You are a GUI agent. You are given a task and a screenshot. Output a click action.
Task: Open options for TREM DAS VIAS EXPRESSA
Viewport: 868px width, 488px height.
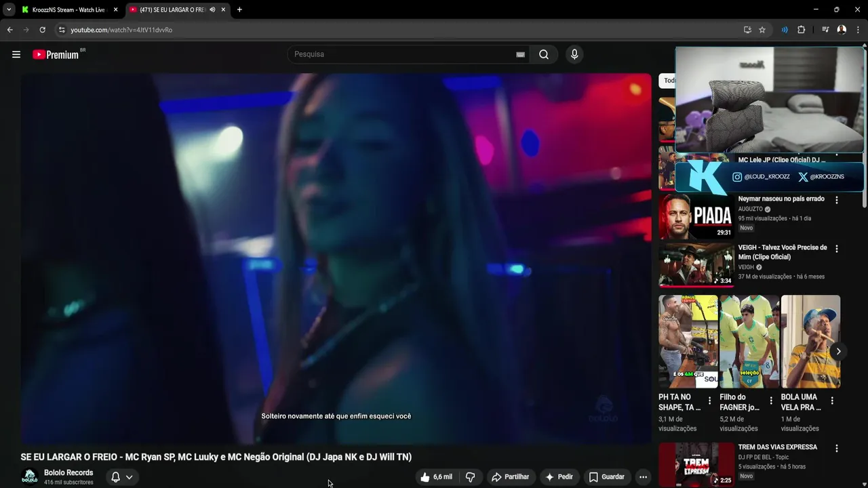point(836,448)
